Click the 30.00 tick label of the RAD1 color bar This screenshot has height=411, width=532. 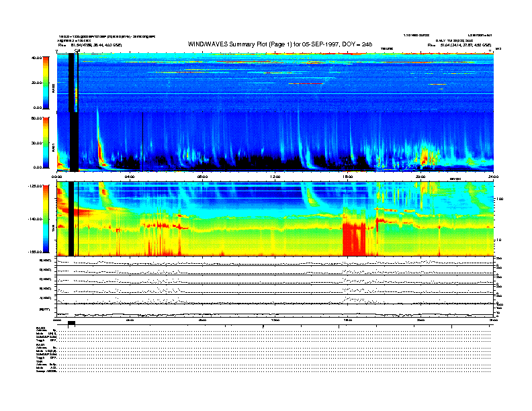(x=36, y=143)
